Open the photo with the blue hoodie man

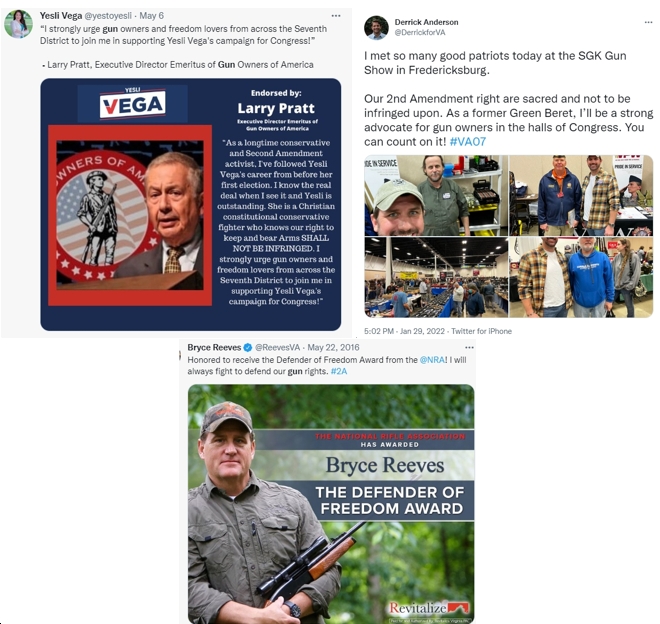tap(581, 277)
